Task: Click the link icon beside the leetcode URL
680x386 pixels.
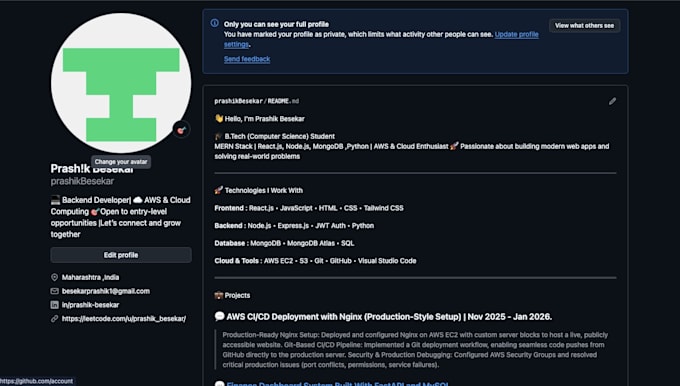Action: [x=55, y=319]
